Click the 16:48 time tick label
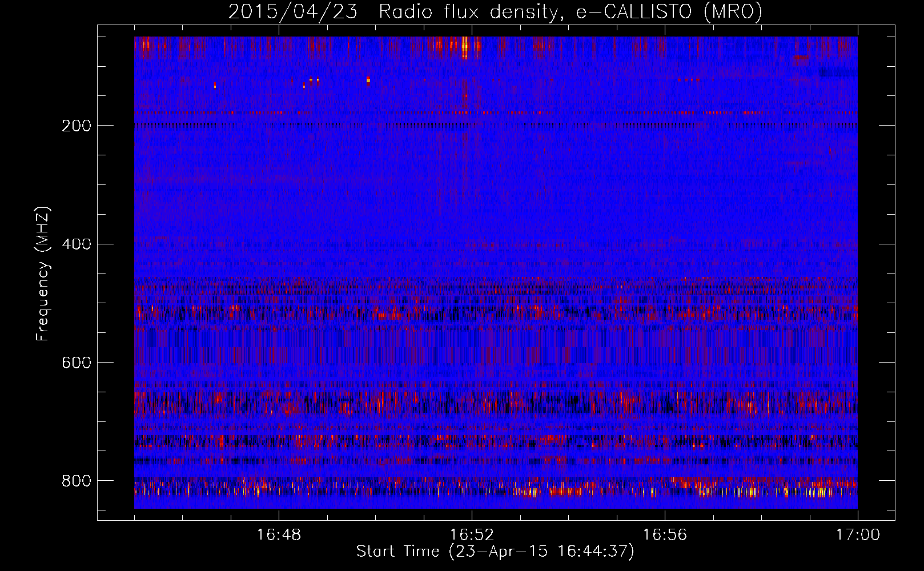The height and width of the screenshot is (571, 924). tap(279, 535)
